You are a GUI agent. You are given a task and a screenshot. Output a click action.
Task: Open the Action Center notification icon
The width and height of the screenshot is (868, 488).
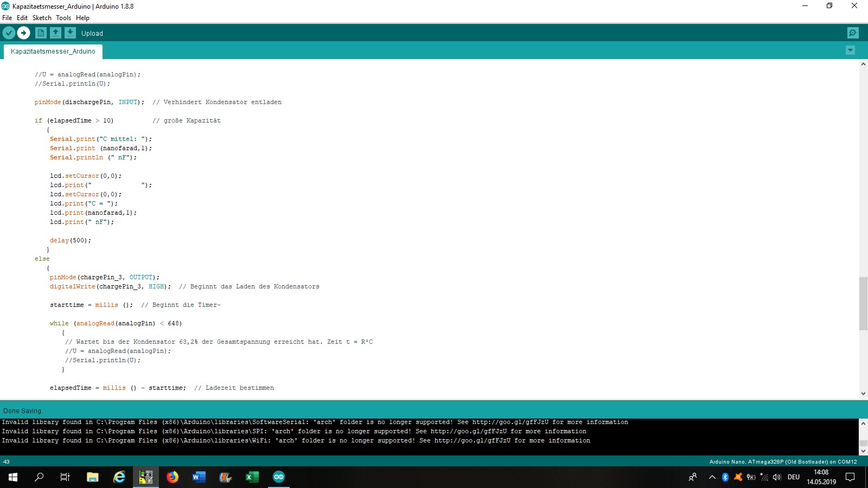point(851,477)
